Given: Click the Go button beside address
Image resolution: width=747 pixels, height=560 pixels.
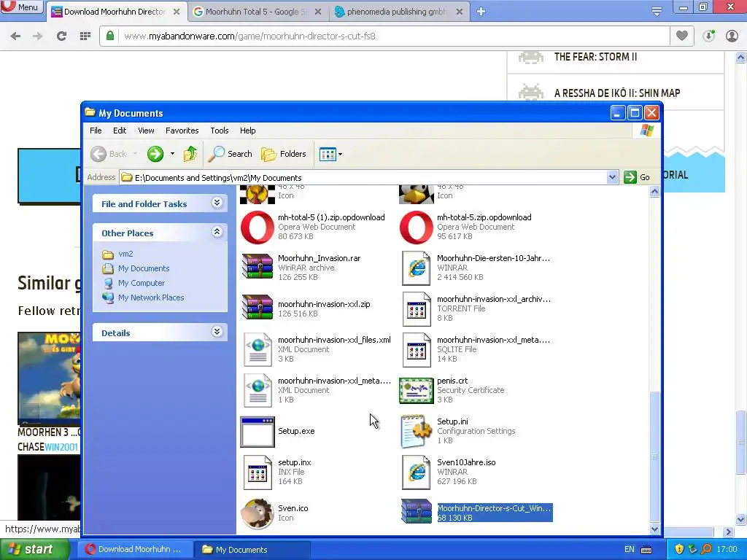Looking at the screenshot, I should pyautogui.click(x=638, y=177).
